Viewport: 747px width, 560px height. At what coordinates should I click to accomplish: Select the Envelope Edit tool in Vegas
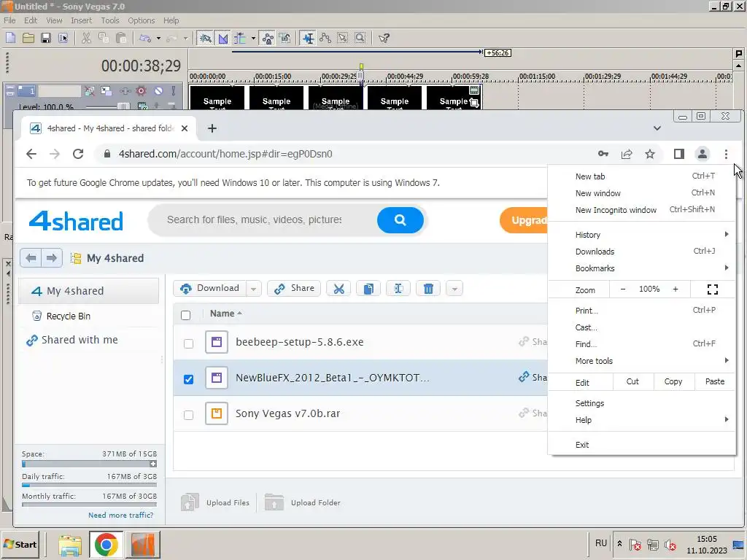(325, 38)
